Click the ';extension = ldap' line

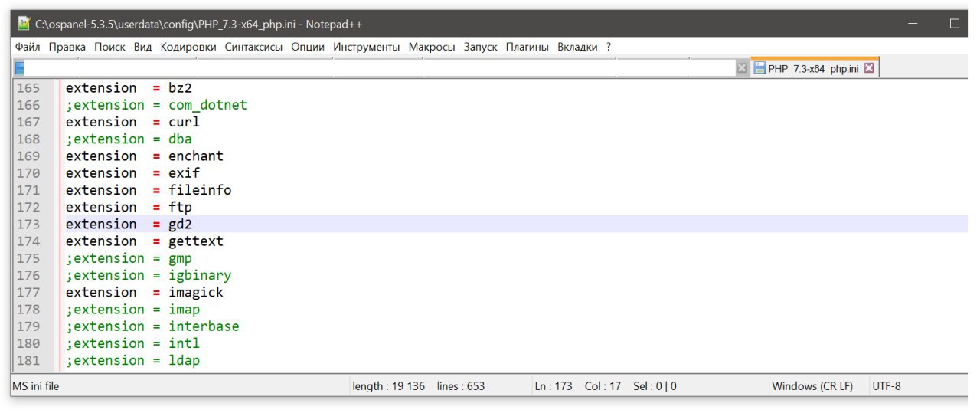[132, 360]
